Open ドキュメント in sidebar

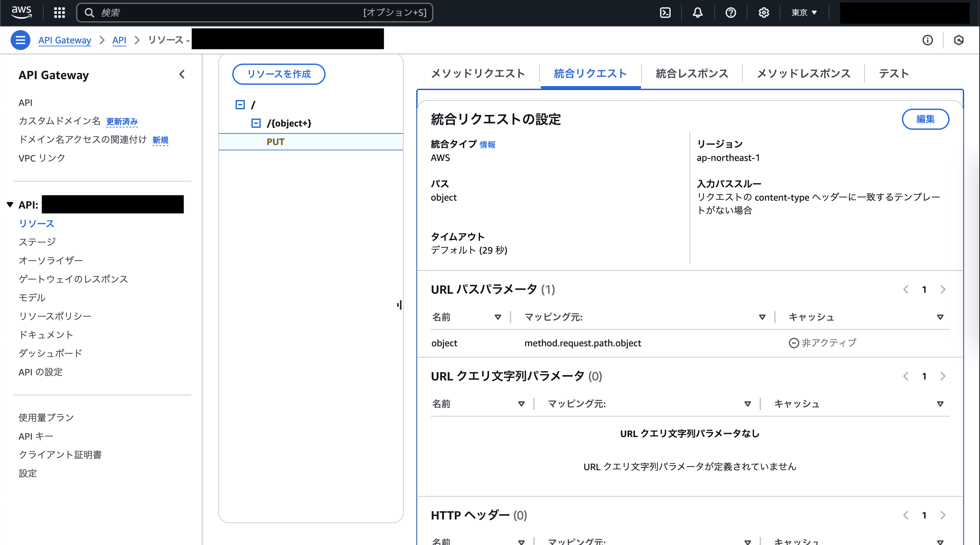pyautogui.click(x=46, y=335)
